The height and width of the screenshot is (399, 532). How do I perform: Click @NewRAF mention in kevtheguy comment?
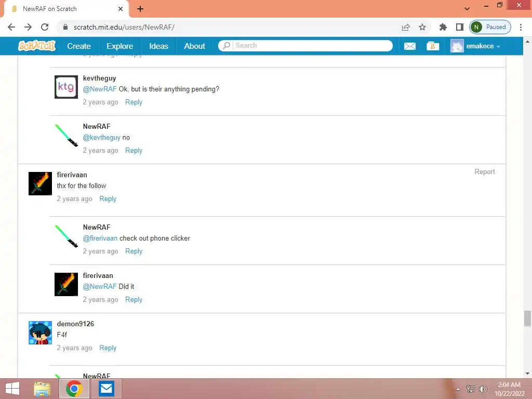coord(99,89)
